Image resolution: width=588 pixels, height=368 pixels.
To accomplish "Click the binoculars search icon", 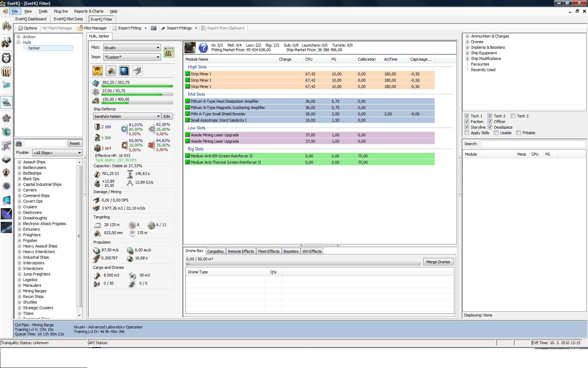I will [x=19, y=143].
